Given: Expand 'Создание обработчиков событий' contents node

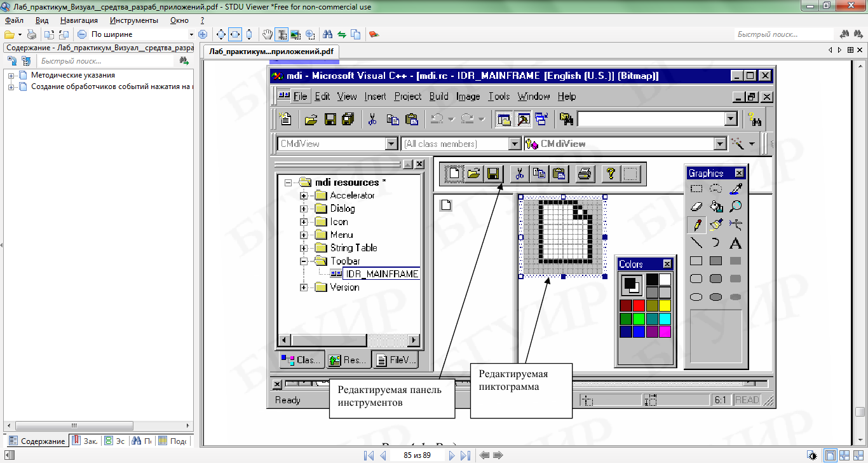Looking at the screenshot, I should click(11, 86).
